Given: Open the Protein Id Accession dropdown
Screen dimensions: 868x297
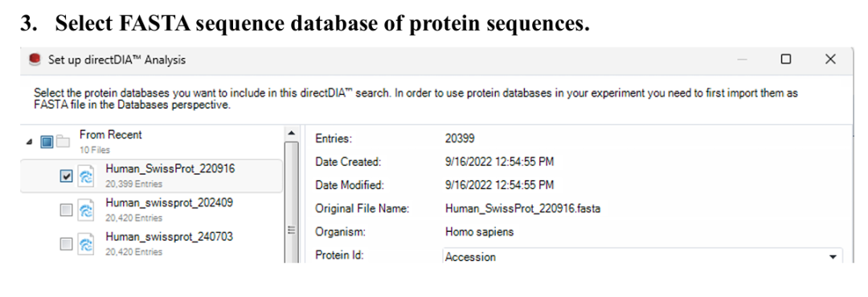Looking at the screenshot, I should pos(642,257).
